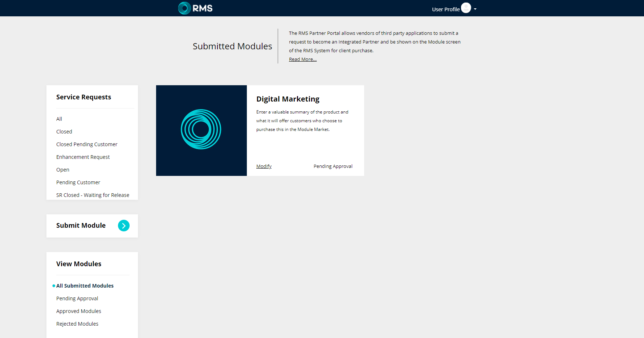Open Enhancement Request filter
The height and width of the screenshot is (338, 644).
click(83, 157)
